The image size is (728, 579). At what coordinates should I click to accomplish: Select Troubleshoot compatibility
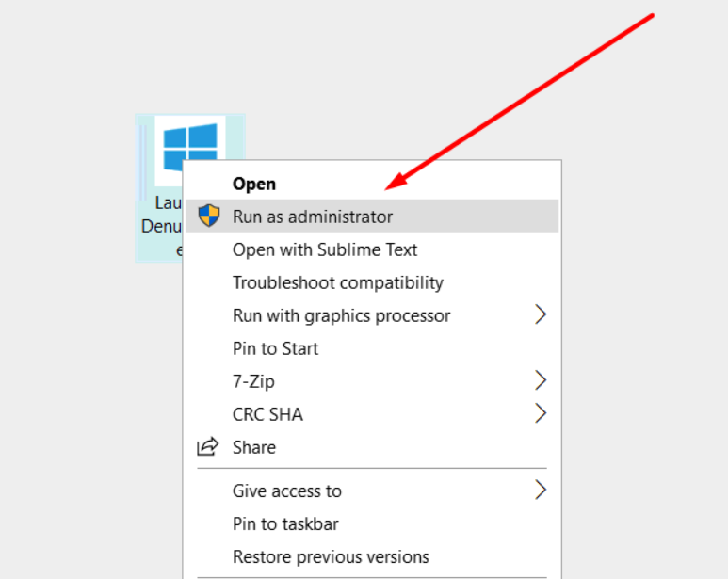[x=337, y=282]
